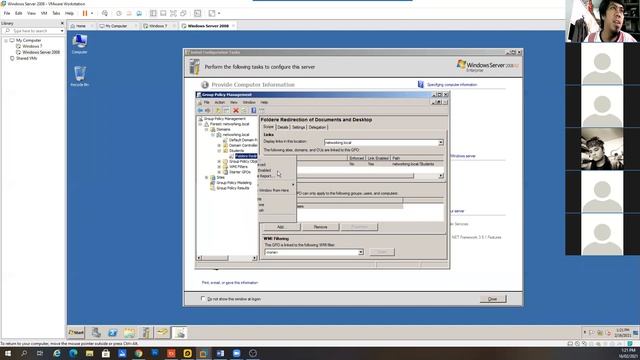Image resolution: width=640 pixels, height=360 pixels.
Task: Click the red Delete icon in Group Policy toolbar
Action: (x=236, y=110)
